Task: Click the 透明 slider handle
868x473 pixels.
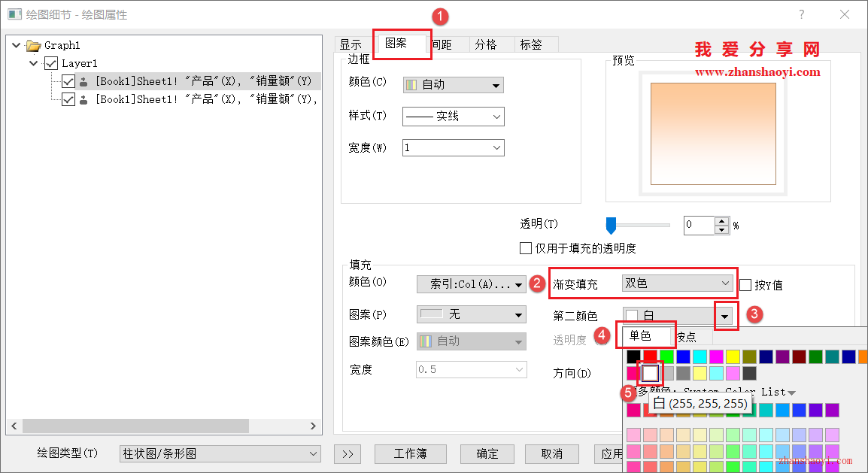Action: 612,224
